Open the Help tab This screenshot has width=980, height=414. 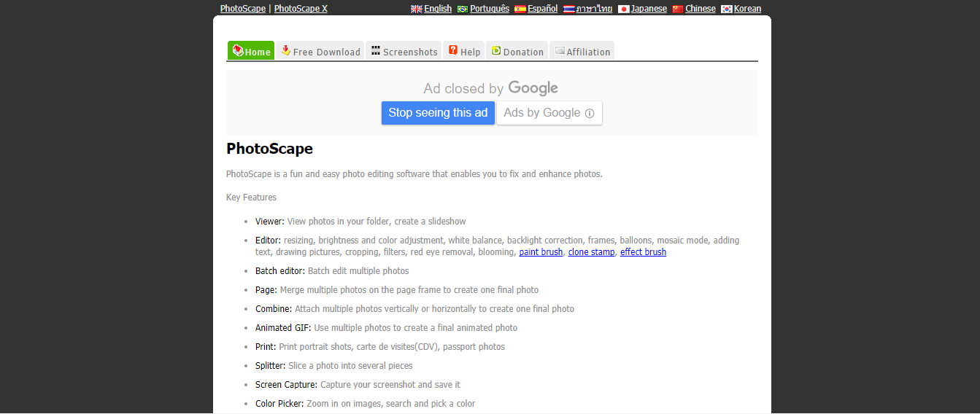point(464,51)
